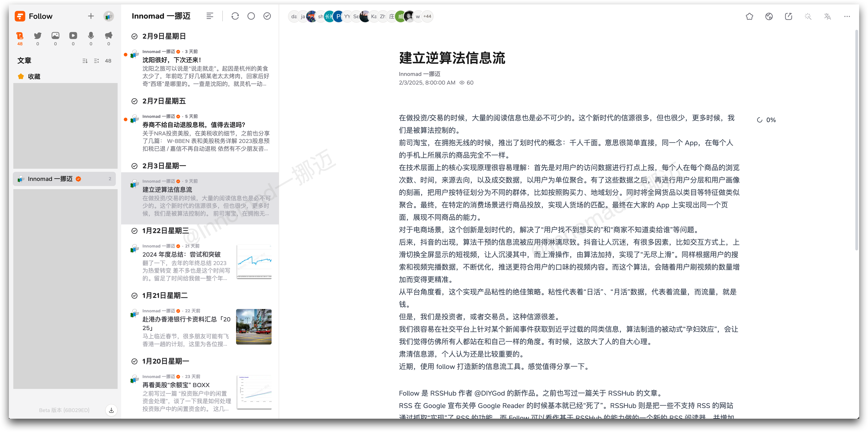
Task: Switch to Social media (Twitter) view tab
Action: click(x=38, y=38)
